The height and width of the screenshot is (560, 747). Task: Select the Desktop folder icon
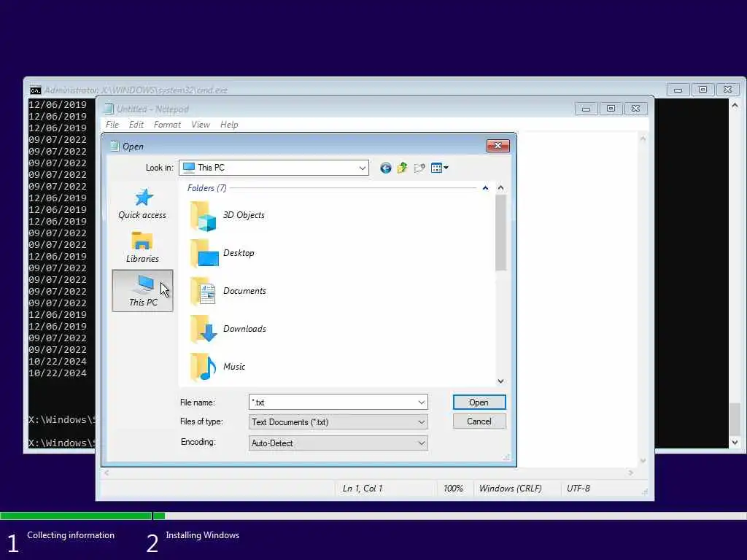(x=204, y=253)
